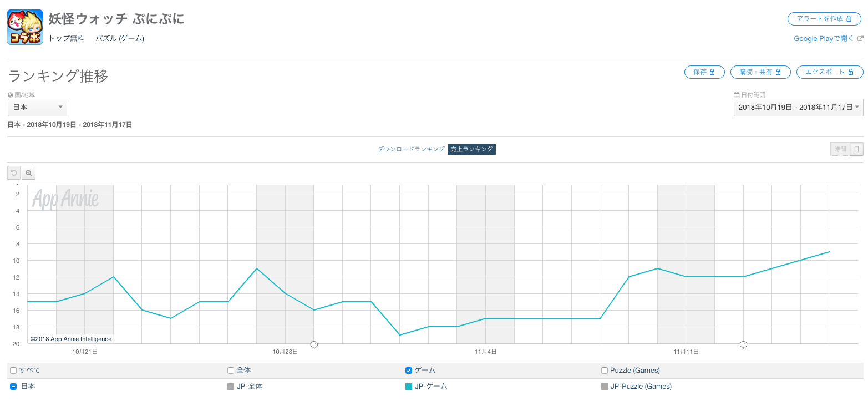Check the Puzzle (Games) checkbox

605,371
